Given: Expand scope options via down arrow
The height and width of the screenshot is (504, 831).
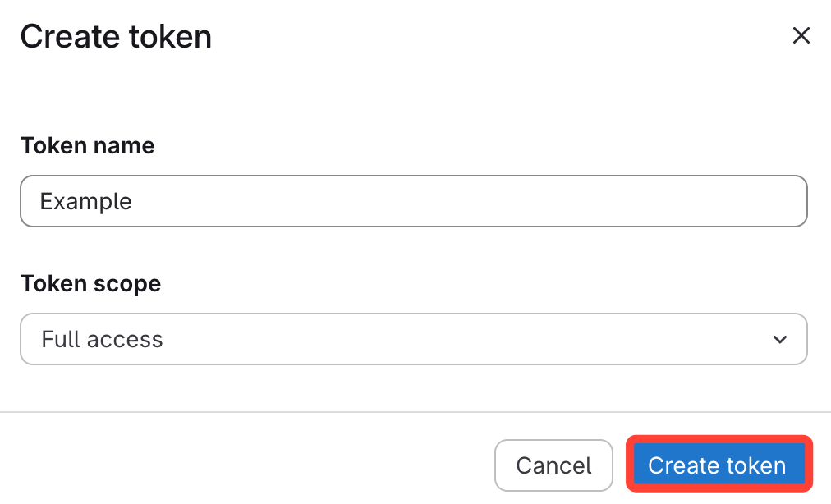Looking at the screenshot, I should pyautogui.click(x=779, y=339).
